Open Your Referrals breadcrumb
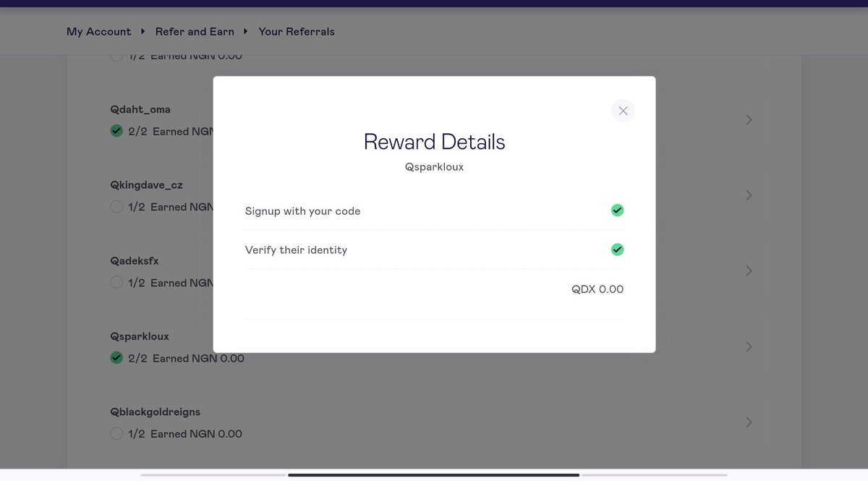 coord(297,32)
